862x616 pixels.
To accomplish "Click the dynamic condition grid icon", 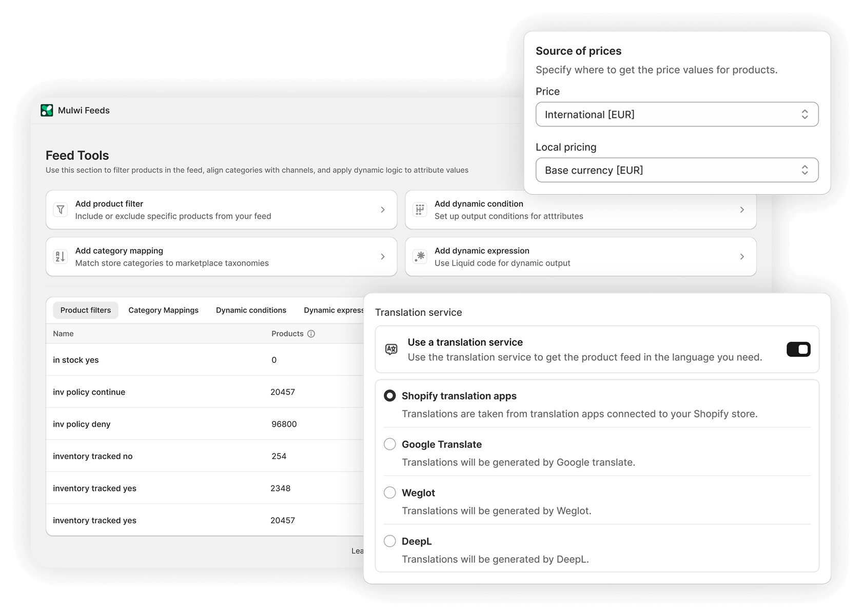I will 420,210.
